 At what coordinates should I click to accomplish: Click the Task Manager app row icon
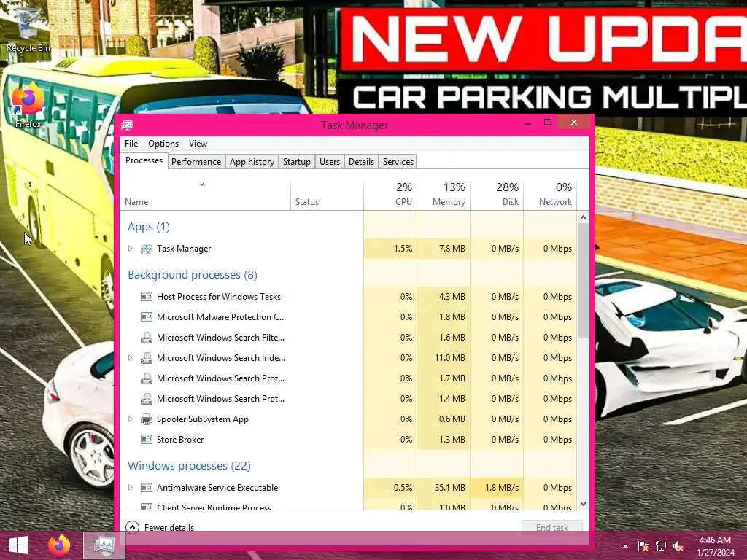pos(146,249)
